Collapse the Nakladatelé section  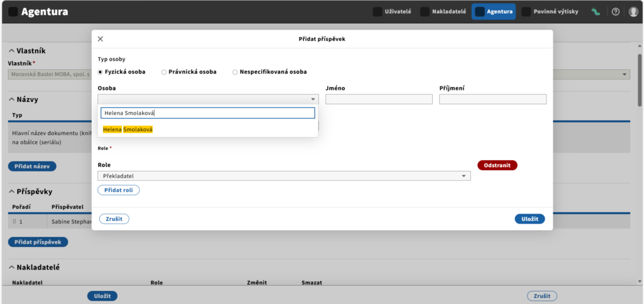11,268
